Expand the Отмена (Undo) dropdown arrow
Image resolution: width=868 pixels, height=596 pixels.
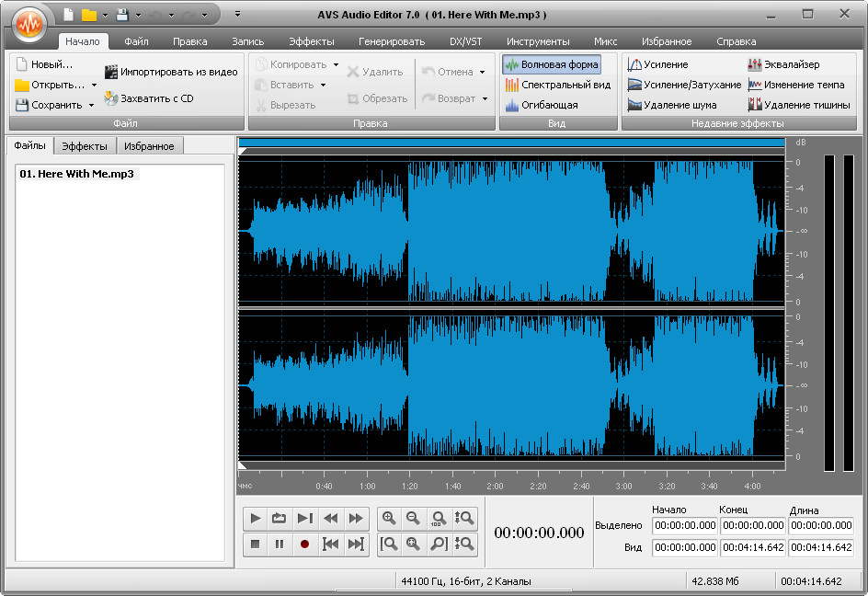[482, 72]
